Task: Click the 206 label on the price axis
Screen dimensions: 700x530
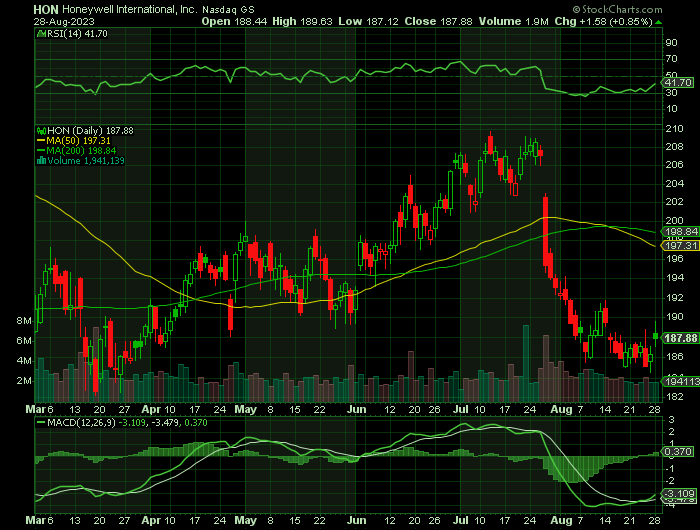Action: point(674,165)
